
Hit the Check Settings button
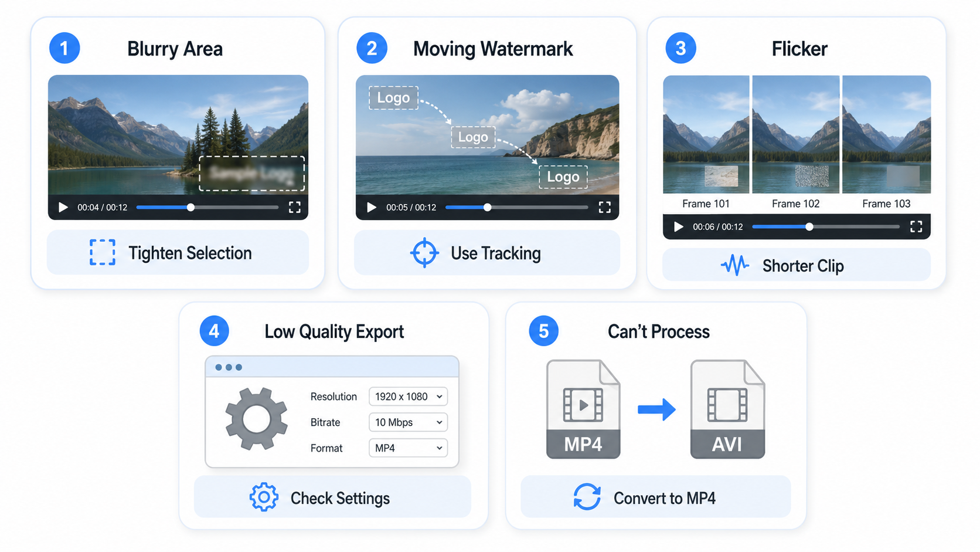[x=332, y=497]
